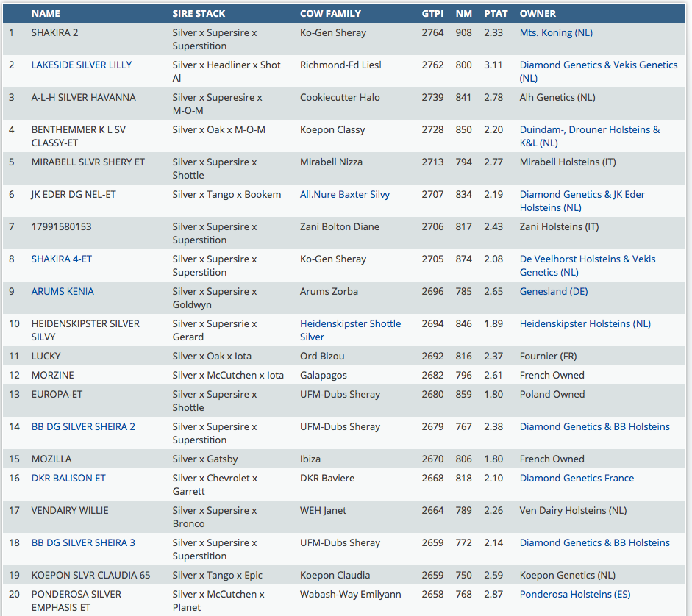Click Diamond Genetics France owner link
This screenshot has height=616, width=692.
577,478
